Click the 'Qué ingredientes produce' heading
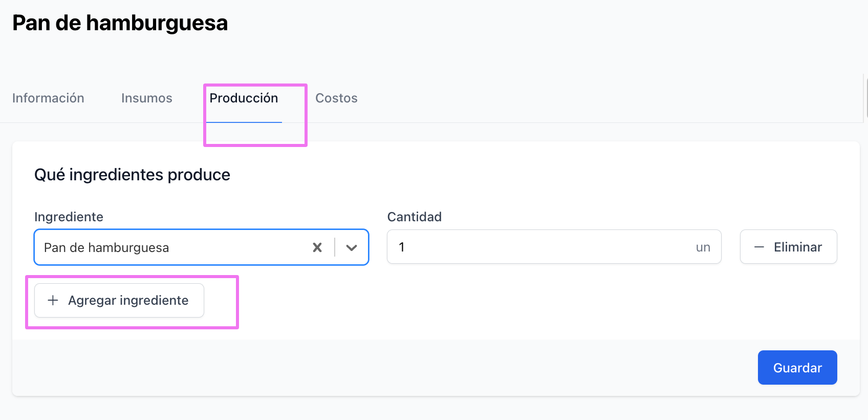Viewport: 868px width, 420px height. coord(132,175)
